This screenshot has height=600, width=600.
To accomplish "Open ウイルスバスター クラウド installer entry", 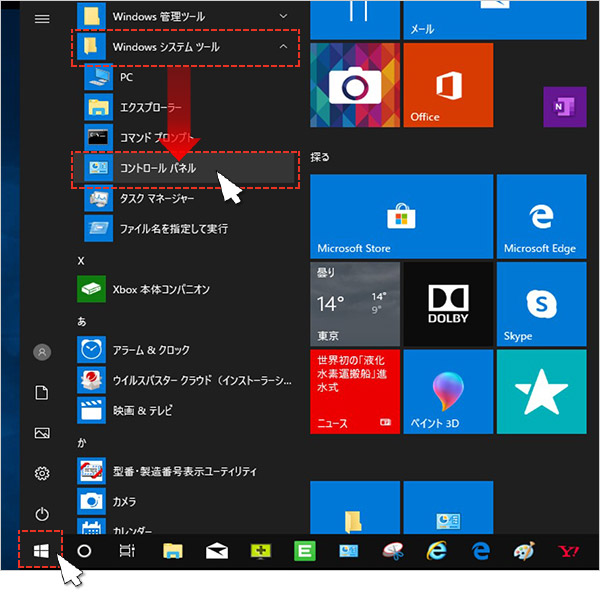I will [x=185, y=380].
